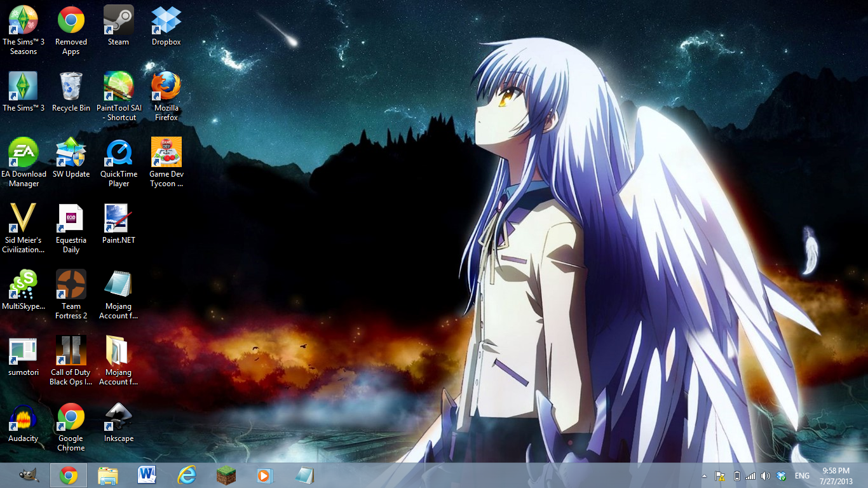Select the Dropbox desktop shortcut
The height and width of the screenshot is (488, 868).
[166, 25]
